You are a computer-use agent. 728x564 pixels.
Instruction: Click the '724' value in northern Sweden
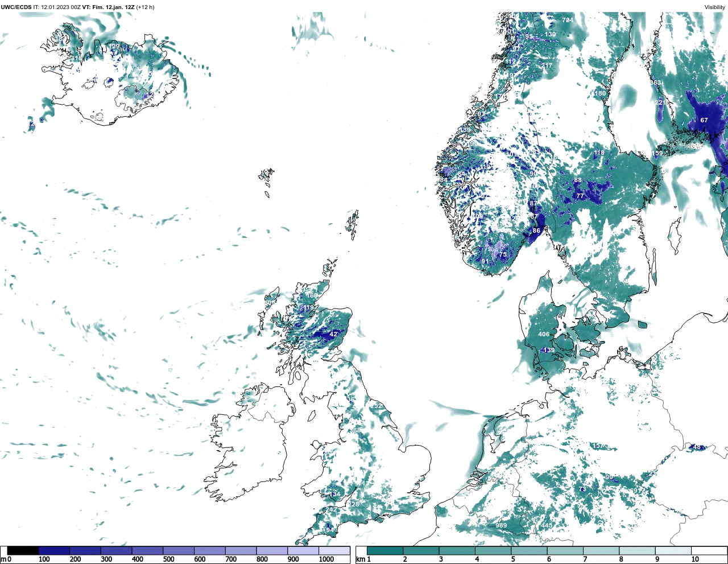[568, 20]
